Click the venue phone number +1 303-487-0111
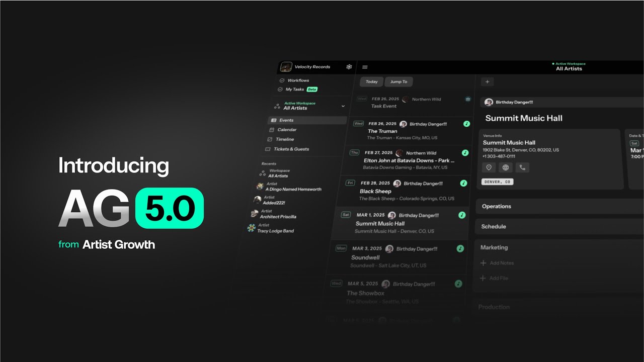The width and height of the screenshot is (644, 362). point(499,156)
